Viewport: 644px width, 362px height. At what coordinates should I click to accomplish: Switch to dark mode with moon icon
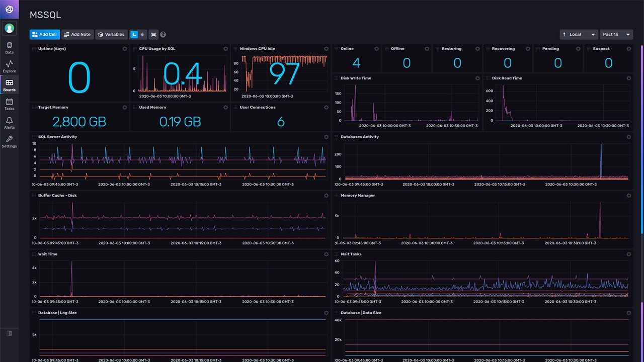[134, 35]
